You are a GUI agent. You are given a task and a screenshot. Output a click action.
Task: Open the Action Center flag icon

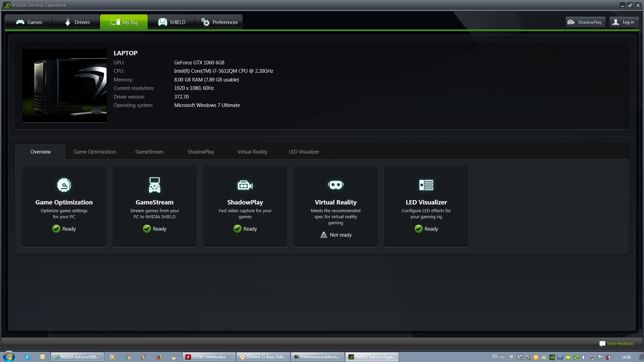(600, 357)
